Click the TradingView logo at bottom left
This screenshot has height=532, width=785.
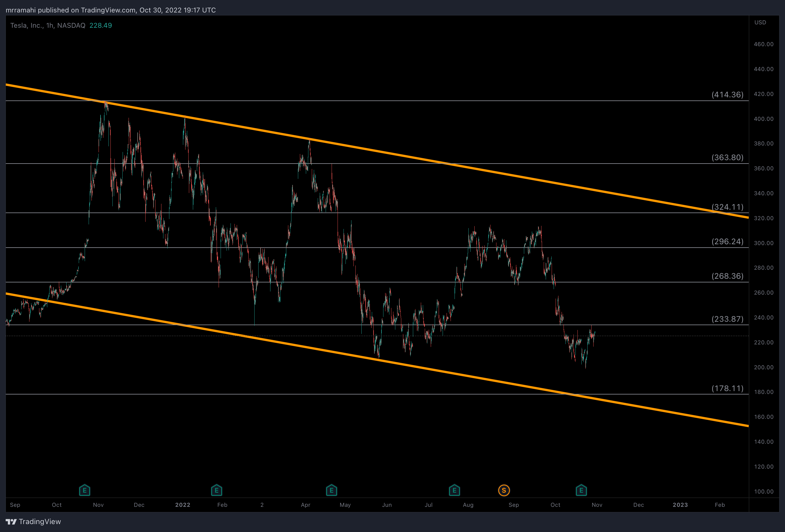pyautogui.click(x=33, y=522)
